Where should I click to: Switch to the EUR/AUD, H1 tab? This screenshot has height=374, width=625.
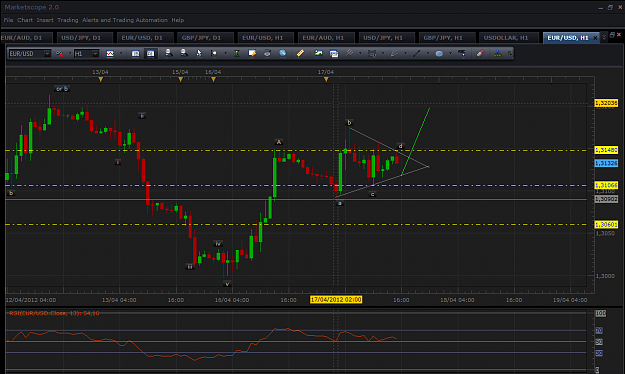326,38
